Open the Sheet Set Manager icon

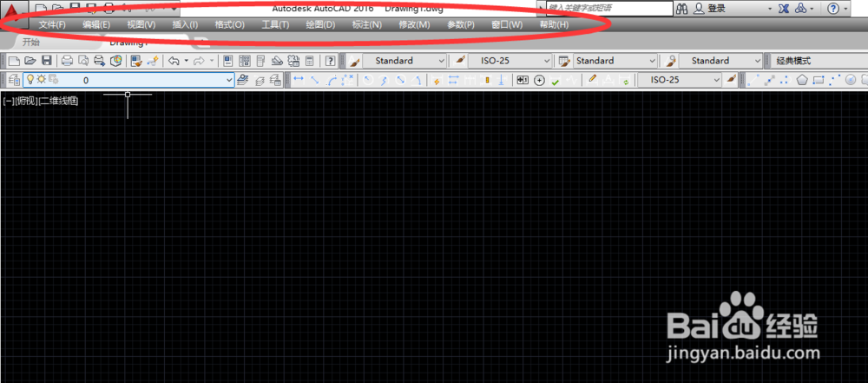[x=277, y=61]
